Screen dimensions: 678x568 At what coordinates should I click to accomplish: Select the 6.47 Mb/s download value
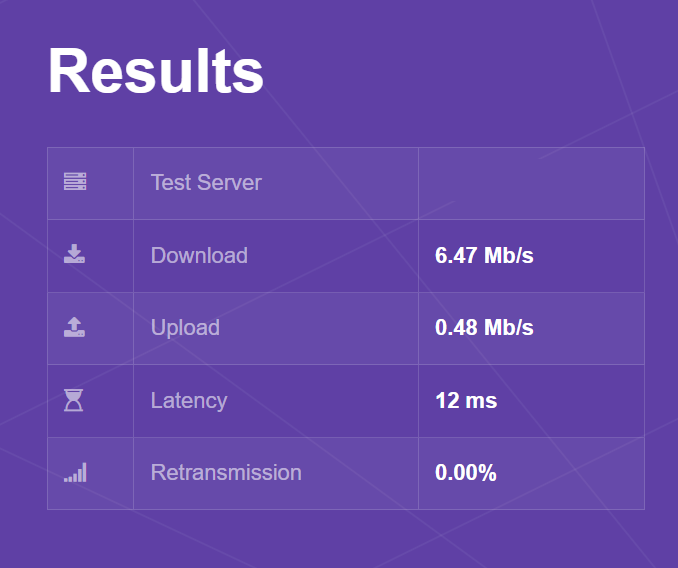(484, 255)
